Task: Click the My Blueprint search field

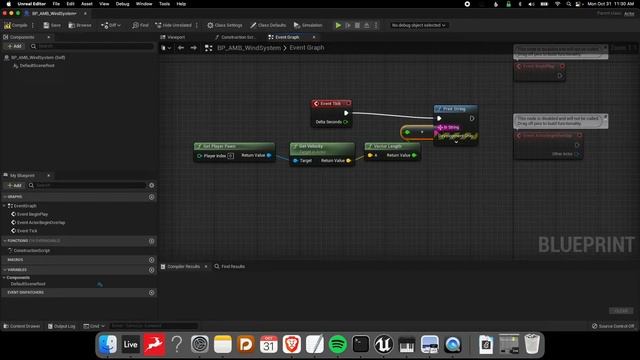Action: click(87, 185)
